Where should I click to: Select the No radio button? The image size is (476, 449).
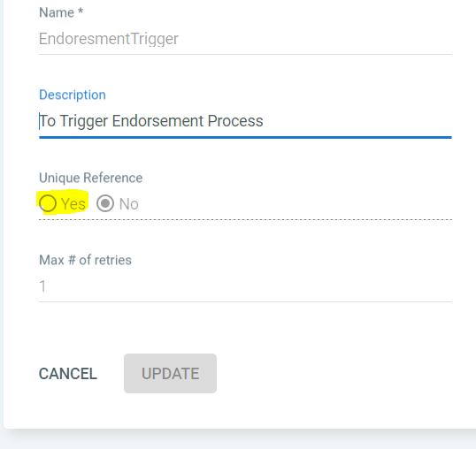pyautogui.click(x=105, y=203)
